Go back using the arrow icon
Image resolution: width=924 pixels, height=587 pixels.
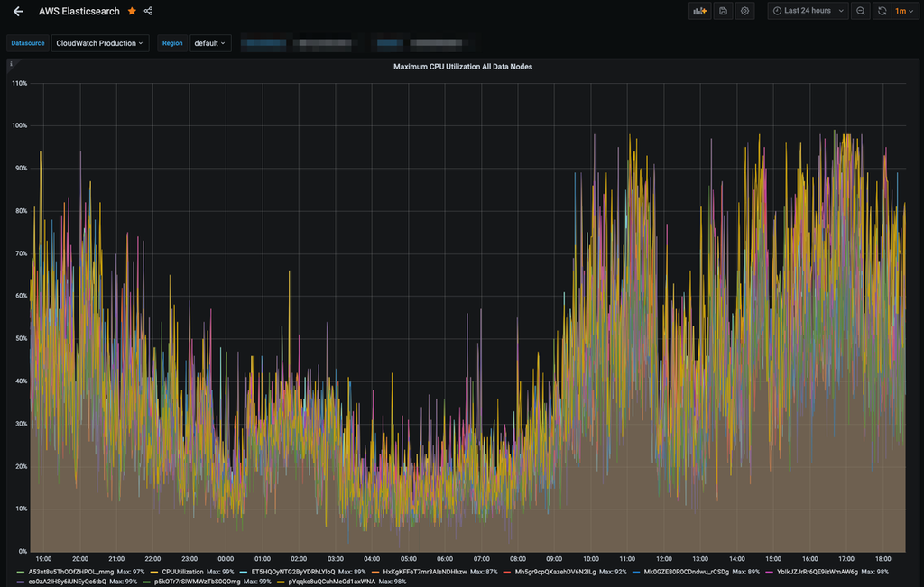click(18, 11)
